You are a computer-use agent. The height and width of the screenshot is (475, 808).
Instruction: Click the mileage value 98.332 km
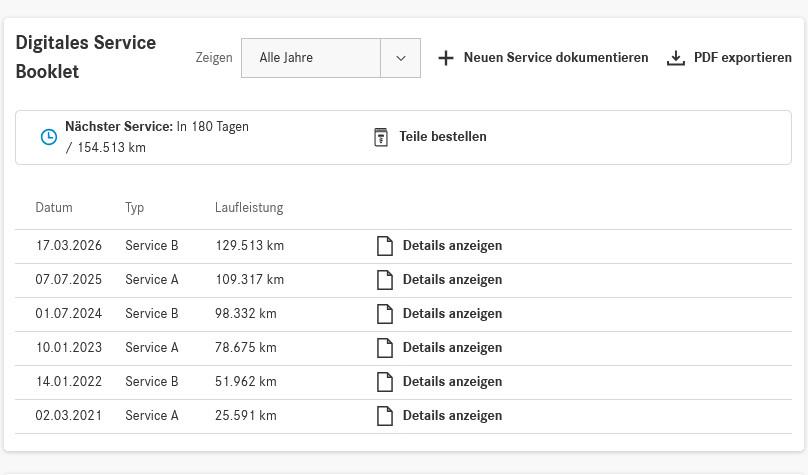(x=246, y=314)
